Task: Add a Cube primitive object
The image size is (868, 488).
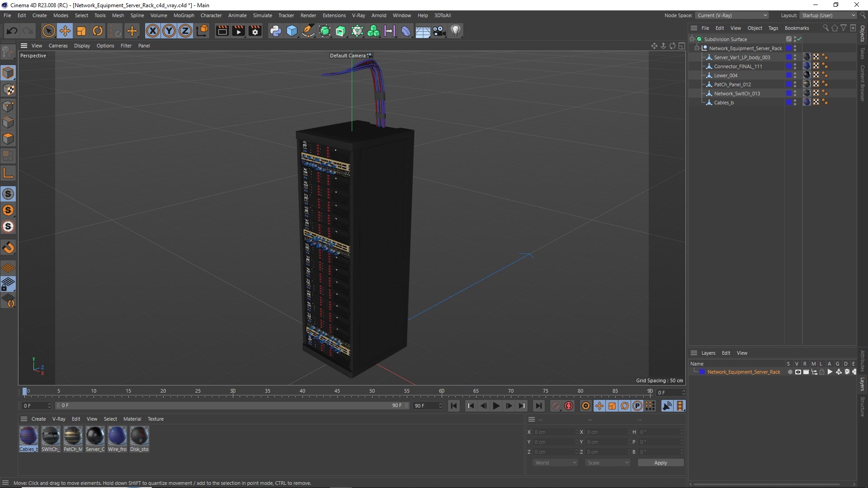Action: click(x=292, y=31)
